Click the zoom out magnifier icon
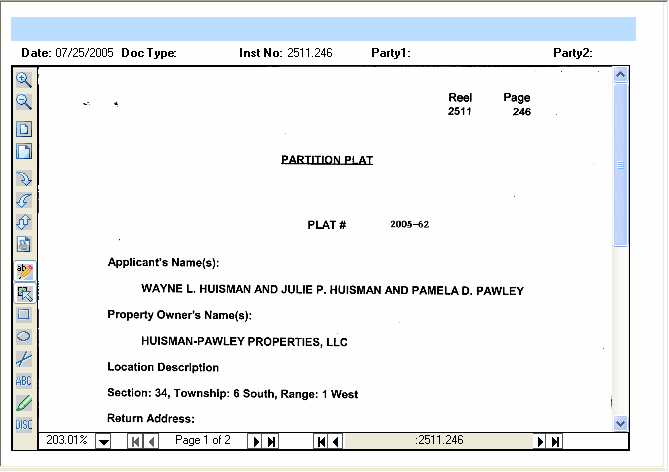 (x=24, y=102)
